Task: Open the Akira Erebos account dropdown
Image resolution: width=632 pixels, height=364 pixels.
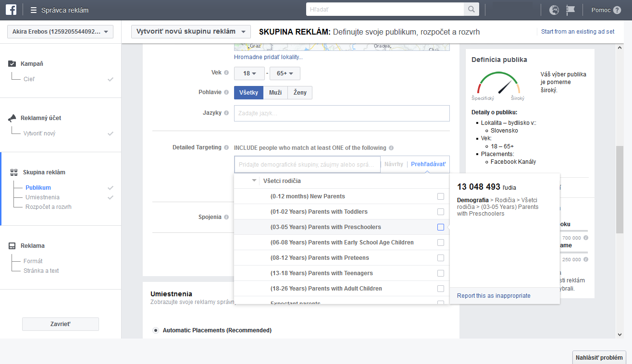Action: pos(60,32)
